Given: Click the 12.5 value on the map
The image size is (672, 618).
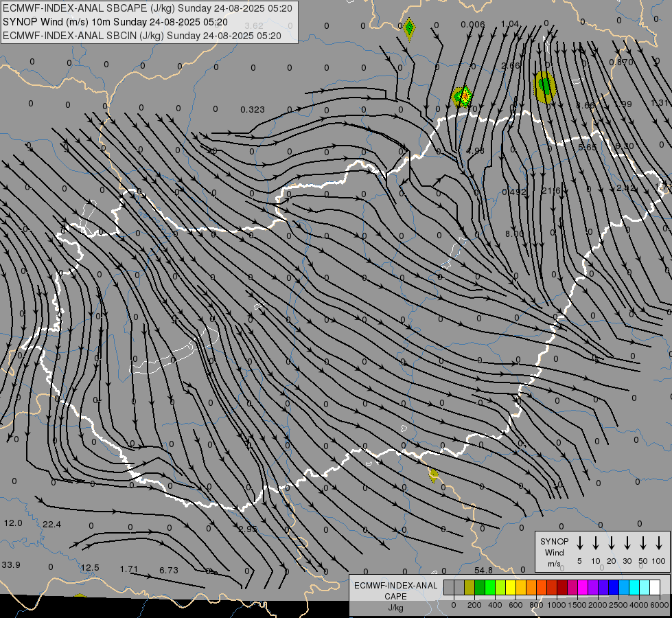Looking at the screenshot, I should coord(90,568).
